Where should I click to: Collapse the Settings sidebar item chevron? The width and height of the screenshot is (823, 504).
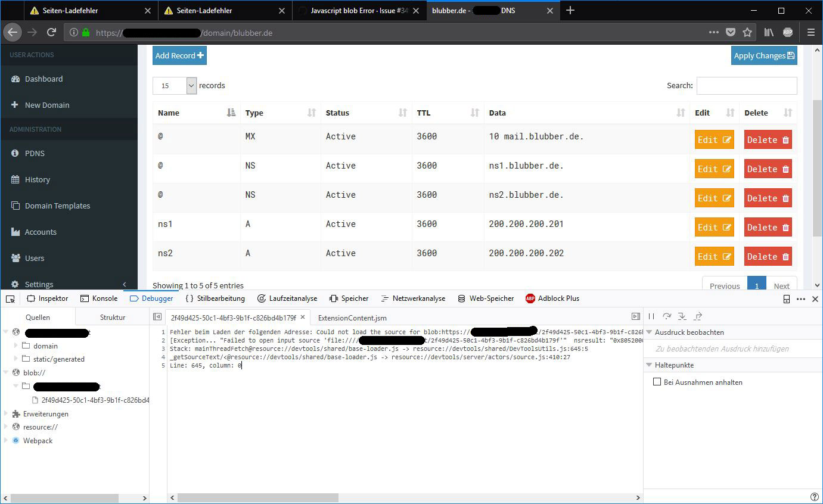124,284
